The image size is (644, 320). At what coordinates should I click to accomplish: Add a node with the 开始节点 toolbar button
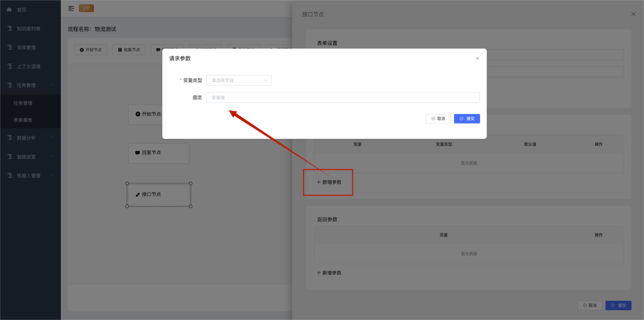pos(91,50)
